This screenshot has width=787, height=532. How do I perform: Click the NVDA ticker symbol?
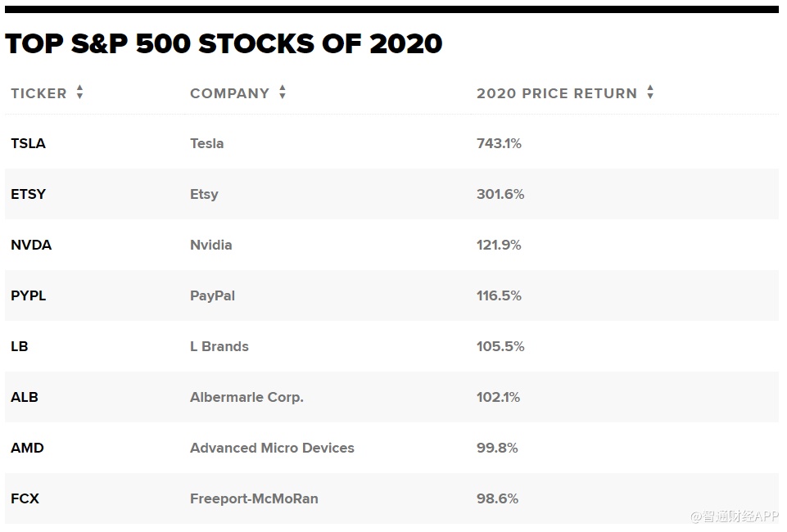31,245
